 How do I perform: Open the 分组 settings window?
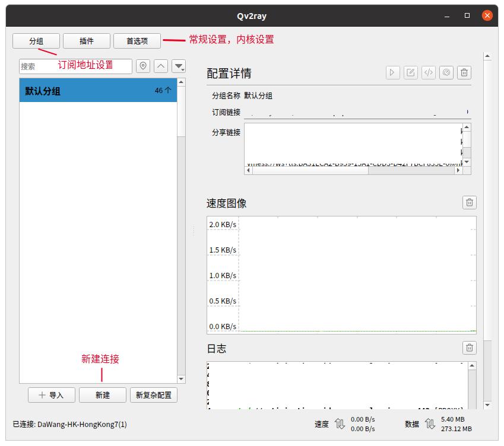point(36,41)
